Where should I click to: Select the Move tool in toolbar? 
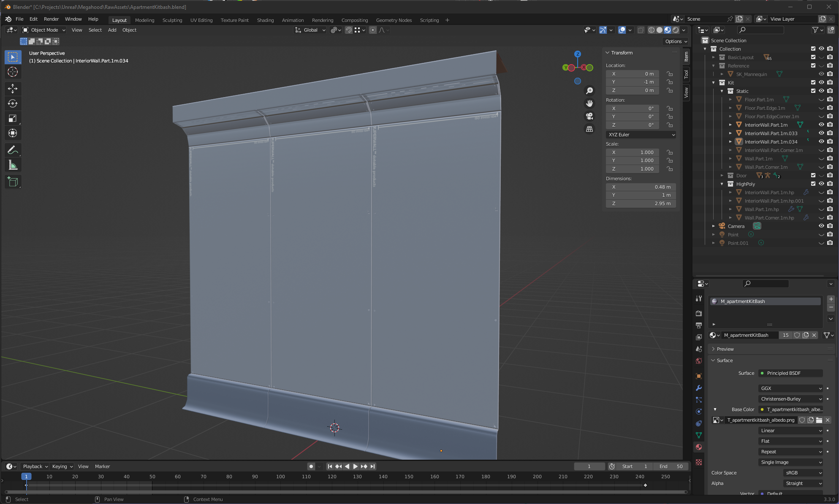(x=13, y=87)
